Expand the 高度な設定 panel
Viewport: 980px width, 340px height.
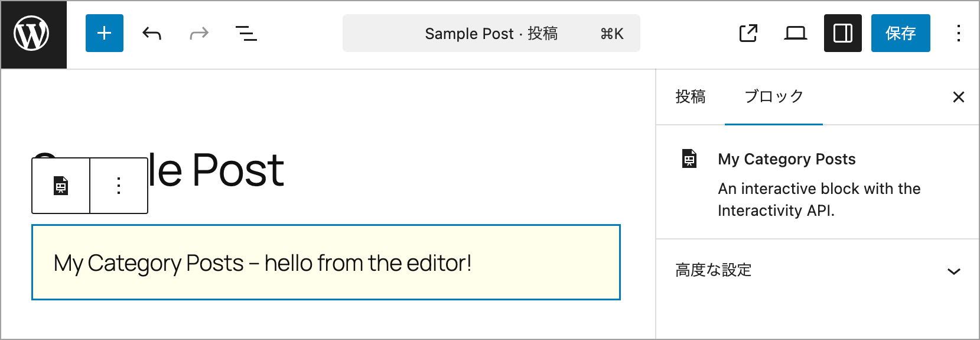[818, 271]
